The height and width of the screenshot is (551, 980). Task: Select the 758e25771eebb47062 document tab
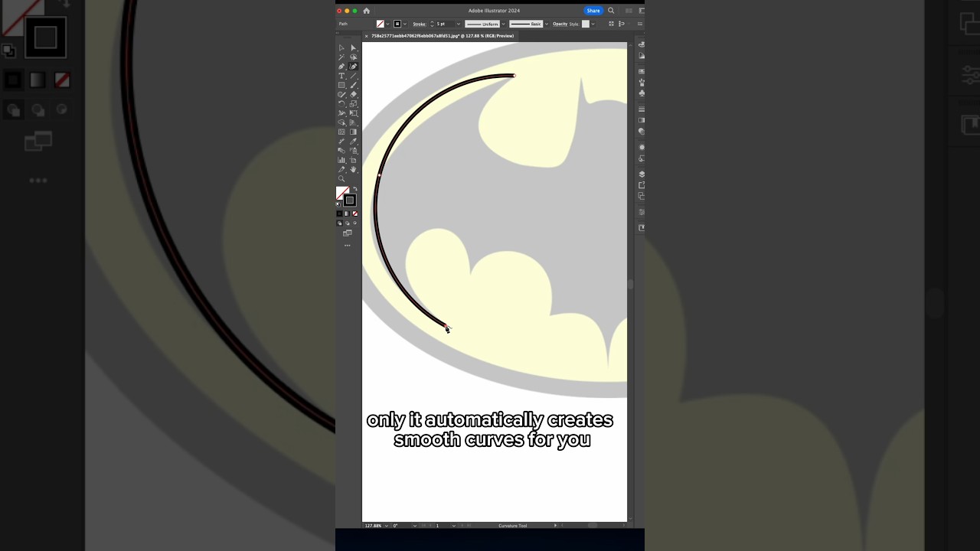(443, 36)
